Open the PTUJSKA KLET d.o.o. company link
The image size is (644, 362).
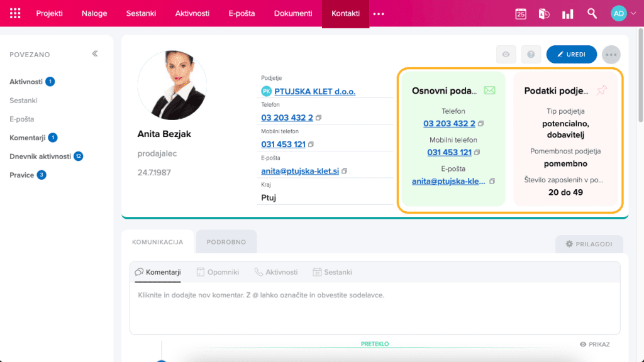(x=314, y=91)
